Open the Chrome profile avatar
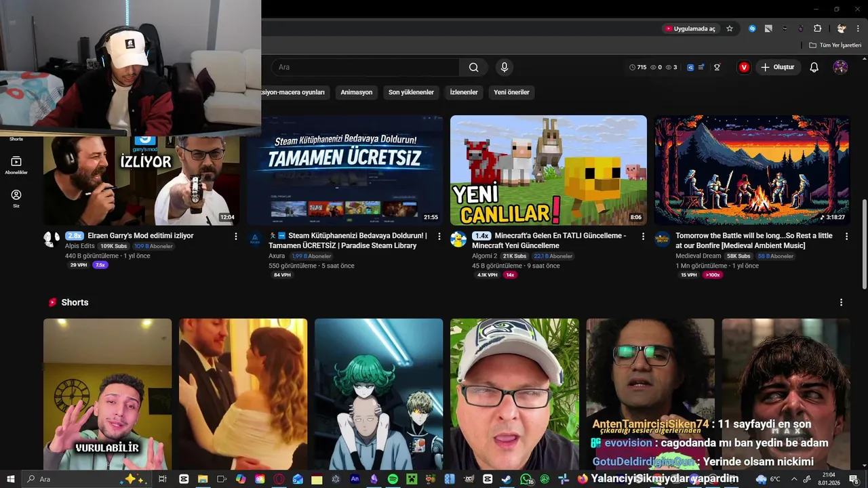This screenshot has width=868, height=488. [x=842, y=28]
